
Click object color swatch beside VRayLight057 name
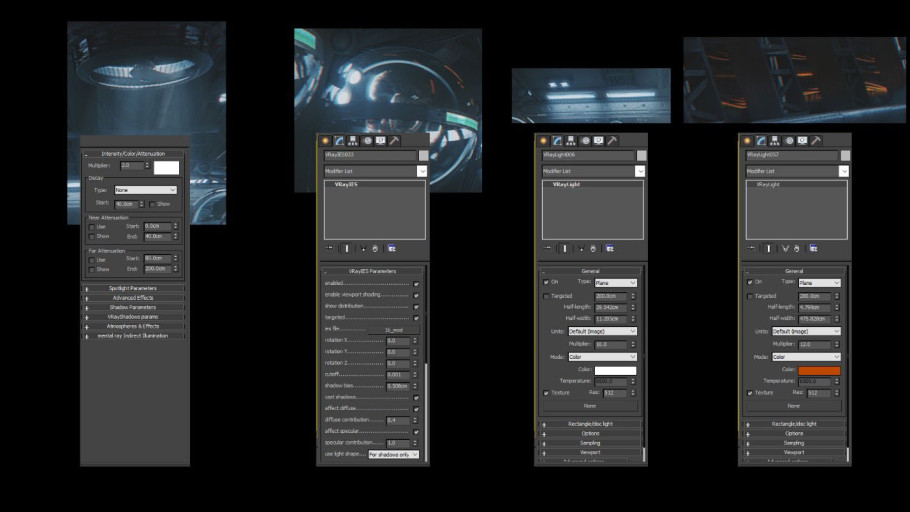pos(845,156)
